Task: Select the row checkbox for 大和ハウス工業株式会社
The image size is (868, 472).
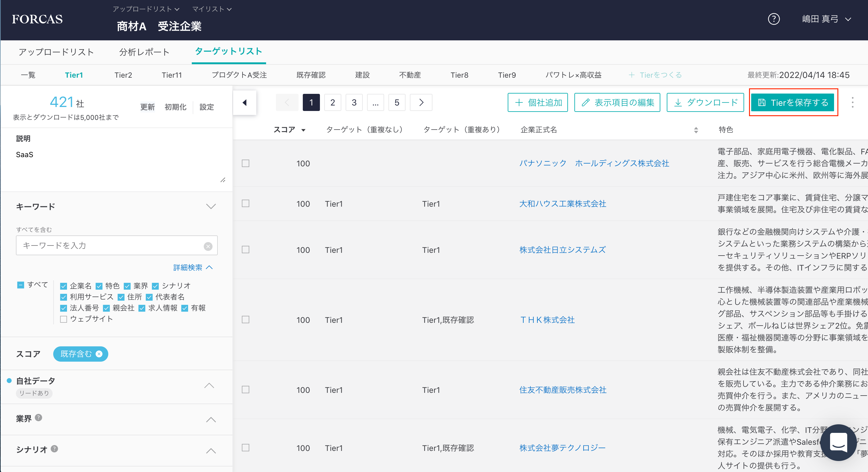Action: coord(246,204)
